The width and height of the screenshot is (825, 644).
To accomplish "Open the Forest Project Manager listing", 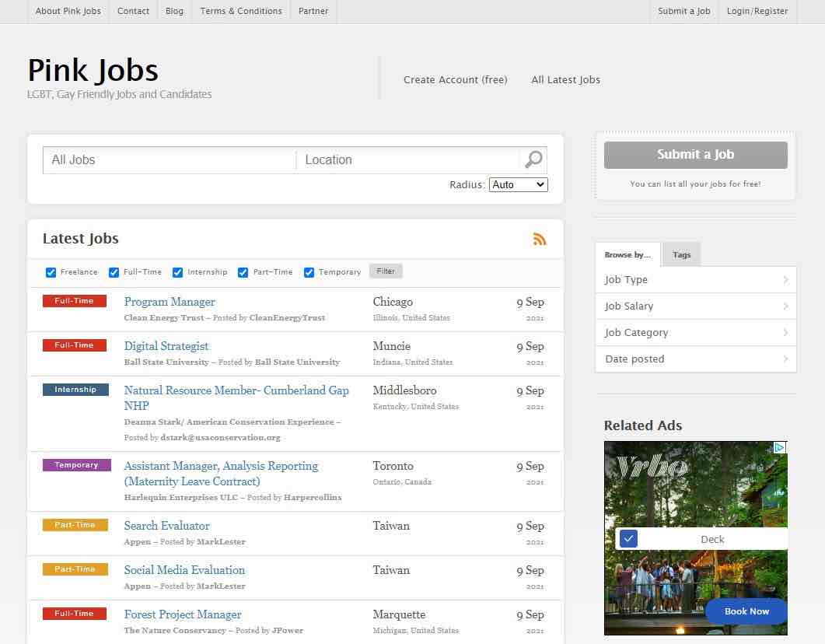I will tap(183, 614).
